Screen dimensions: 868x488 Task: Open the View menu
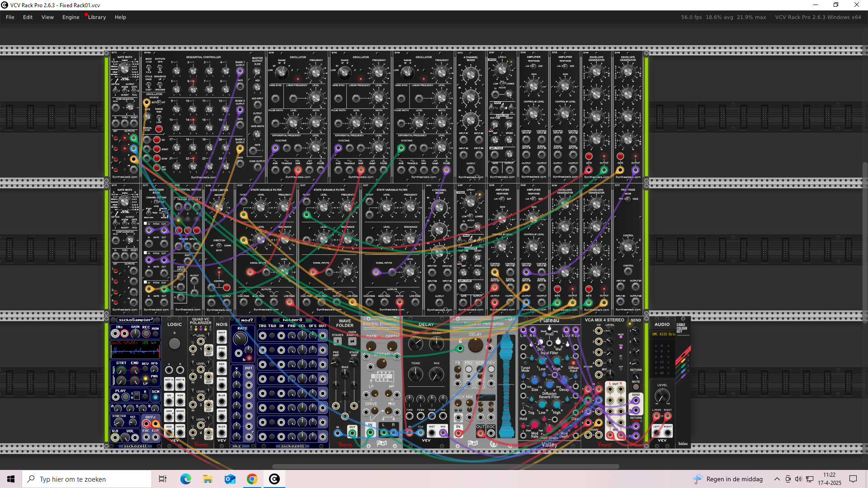click(47, 17)
